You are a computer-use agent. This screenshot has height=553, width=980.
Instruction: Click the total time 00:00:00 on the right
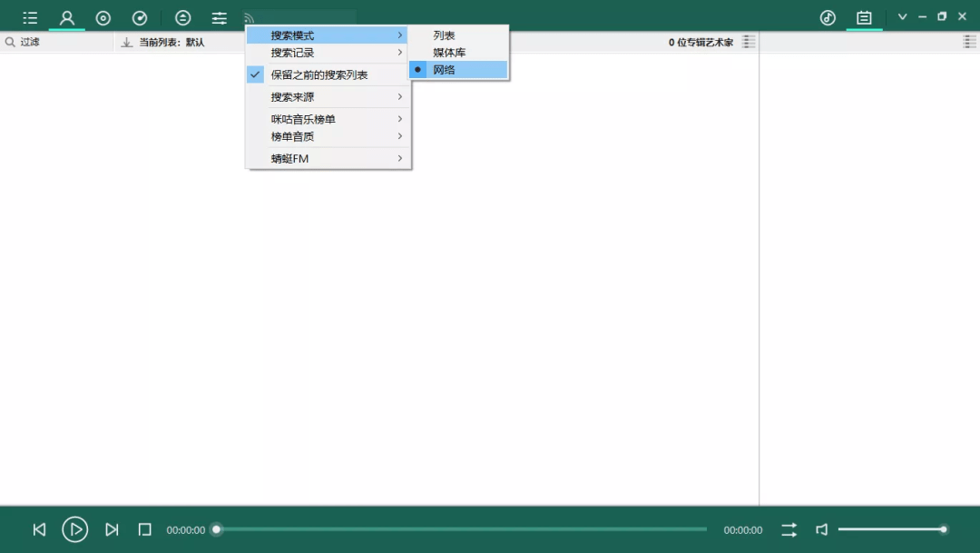[x=743, y=530]
